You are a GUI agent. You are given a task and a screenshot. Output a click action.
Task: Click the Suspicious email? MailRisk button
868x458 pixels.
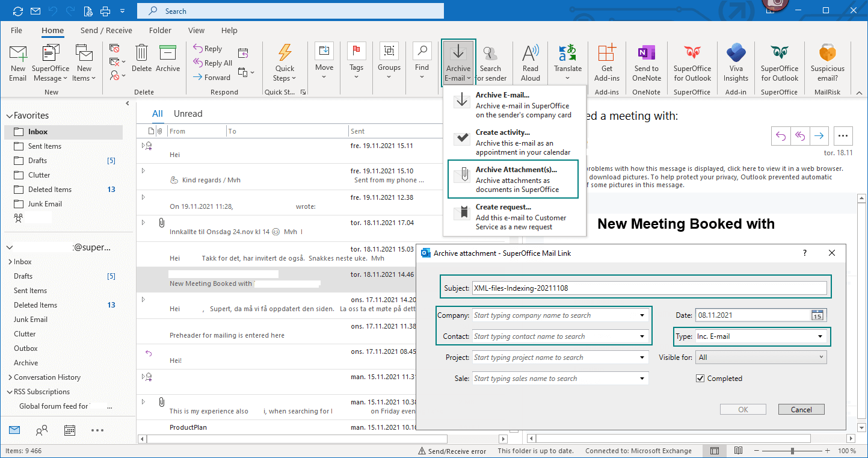[827, 63]
